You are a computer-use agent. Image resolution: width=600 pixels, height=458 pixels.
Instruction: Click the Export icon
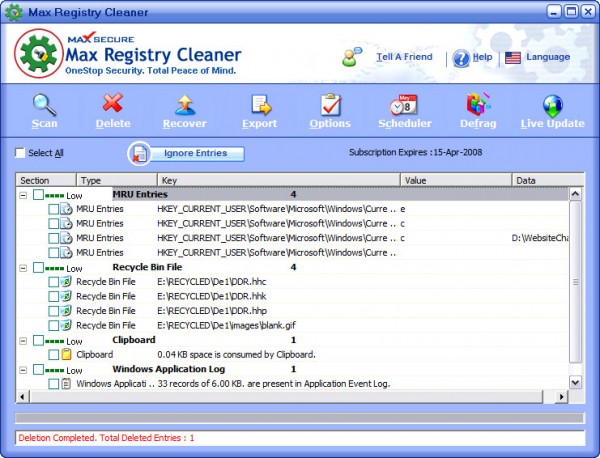pyautogui.click(x=260, y=105)
